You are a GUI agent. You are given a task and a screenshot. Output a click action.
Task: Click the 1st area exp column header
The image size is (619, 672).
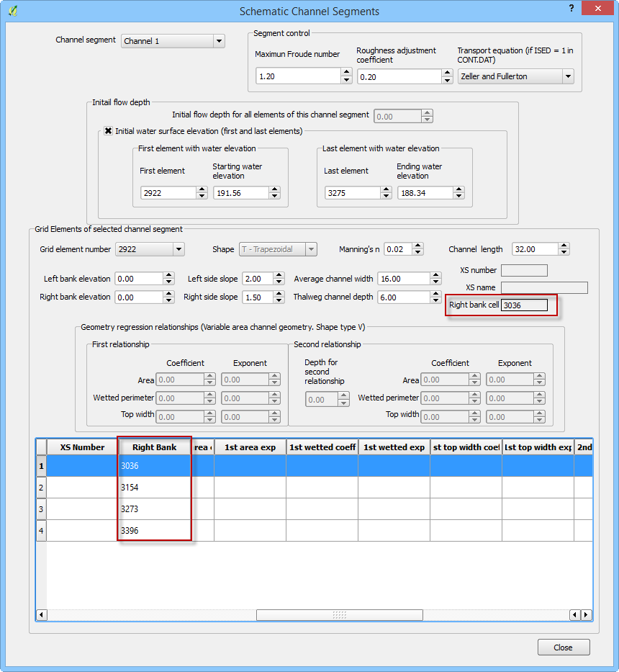(250, 447)
